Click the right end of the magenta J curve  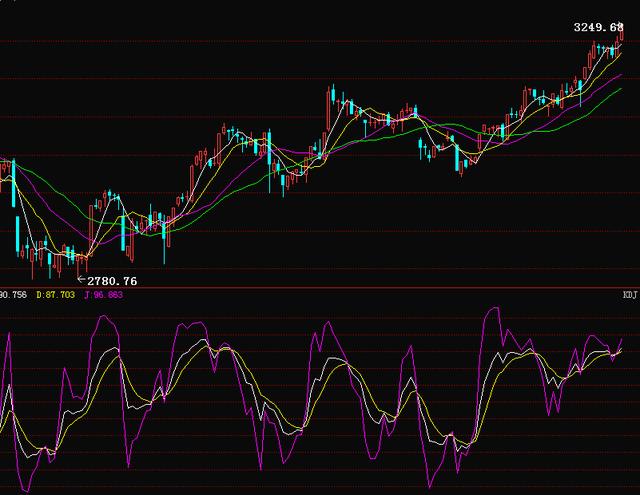(621, 340)
